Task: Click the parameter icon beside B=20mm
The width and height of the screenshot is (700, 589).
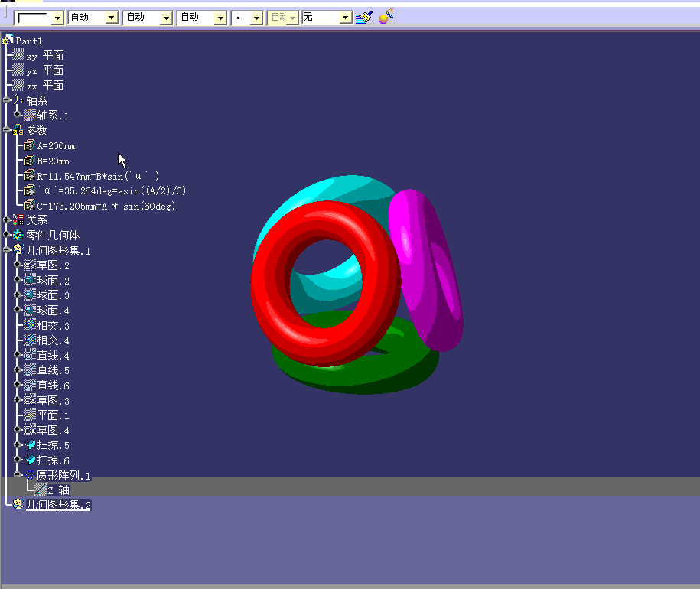Action: [30, 160]
